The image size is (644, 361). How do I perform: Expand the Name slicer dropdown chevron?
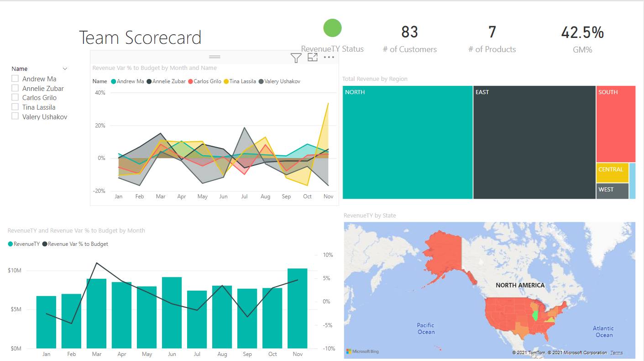click(x=65, y=69)
